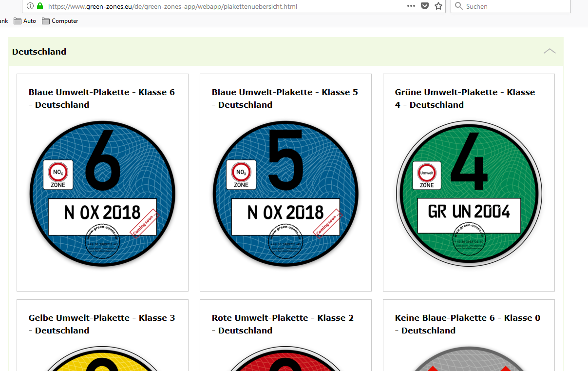Open the Auto bookmarks folder
This screenshot has height=371, width=588.
[25, 21]
